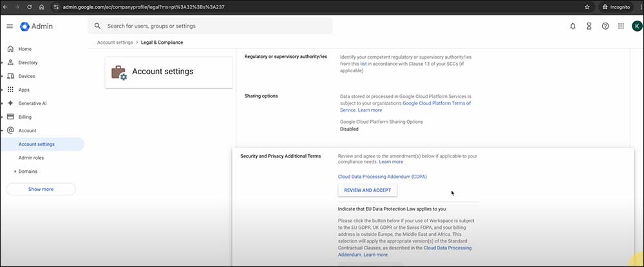Screen dimensions: 644x267
Task: Click the search magnifier icon
Action: 97,26
